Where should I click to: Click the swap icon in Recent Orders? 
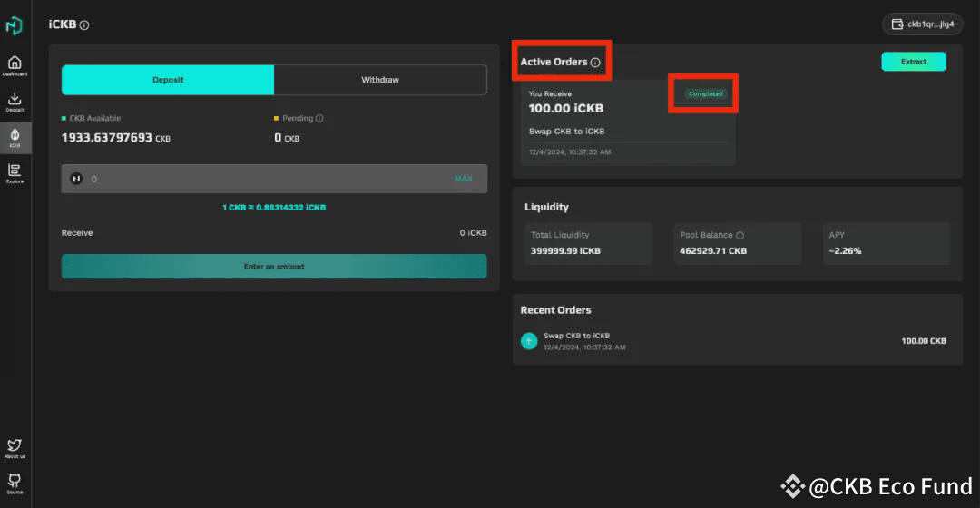529,341
